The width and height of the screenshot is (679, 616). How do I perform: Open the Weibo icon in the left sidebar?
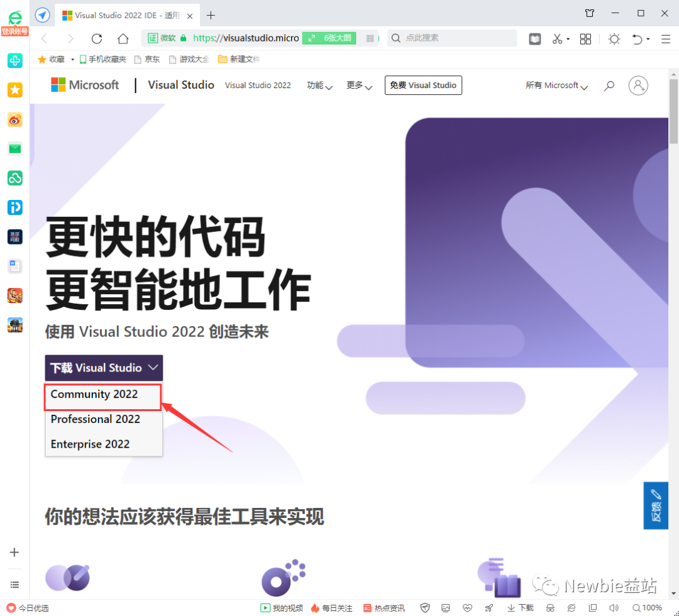pos(15,119)
